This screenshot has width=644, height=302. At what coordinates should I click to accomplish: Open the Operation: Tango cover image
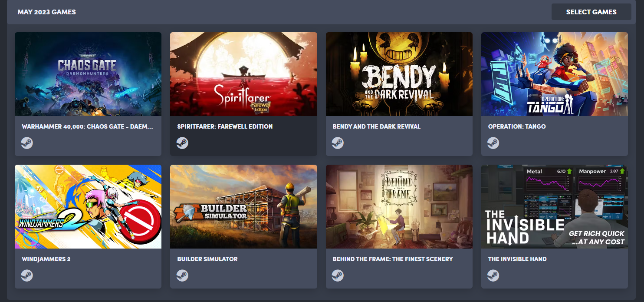point(555,74)
